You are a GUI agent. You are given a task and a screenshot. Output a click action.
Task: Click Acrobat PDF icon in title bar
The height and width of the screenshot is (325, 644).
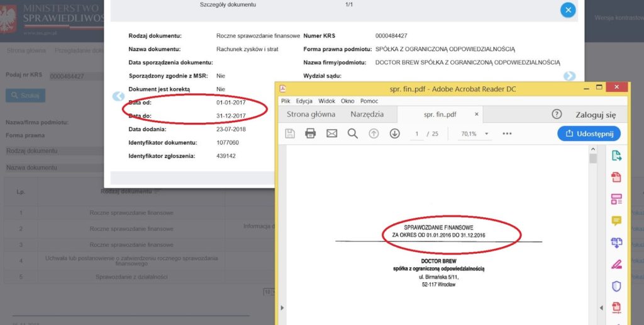point(282,89)
